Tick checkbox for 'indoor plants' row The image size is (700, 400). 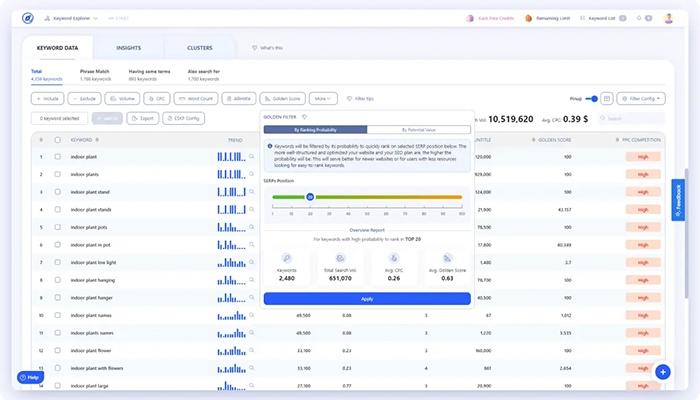pyautogui.click(x=58, y=174)
